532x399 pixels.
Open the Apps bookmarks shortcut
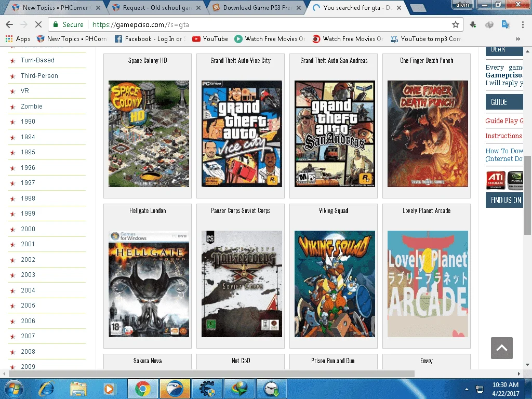pyautogui.click(x=18, y=38)
